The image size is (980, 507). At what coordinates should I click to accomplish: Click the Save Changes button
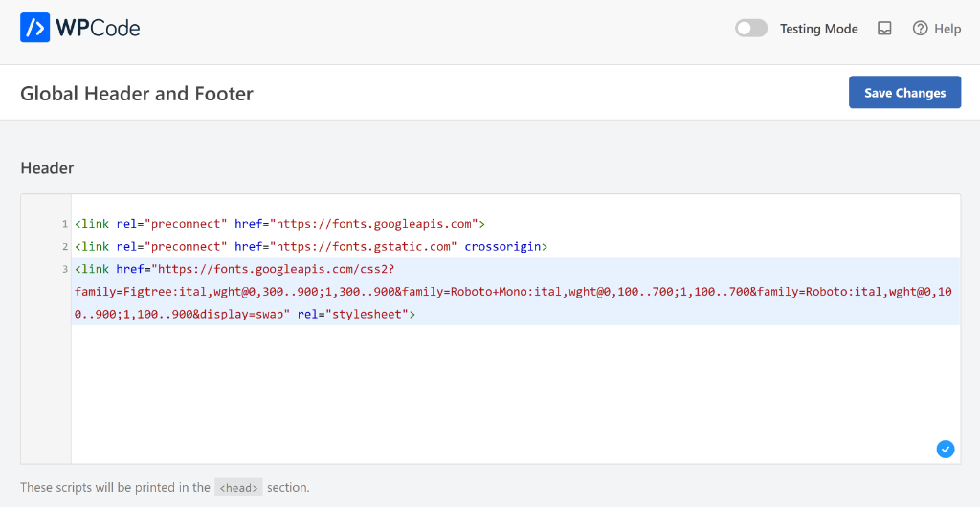point(904,93)
